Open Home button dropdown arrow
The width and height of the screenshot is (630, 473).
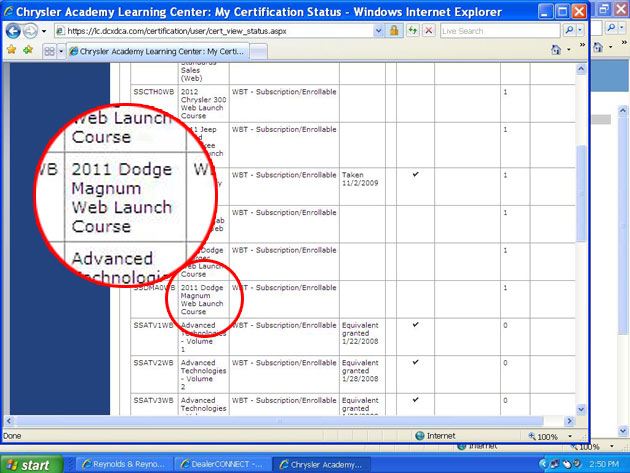click(569, 50)
